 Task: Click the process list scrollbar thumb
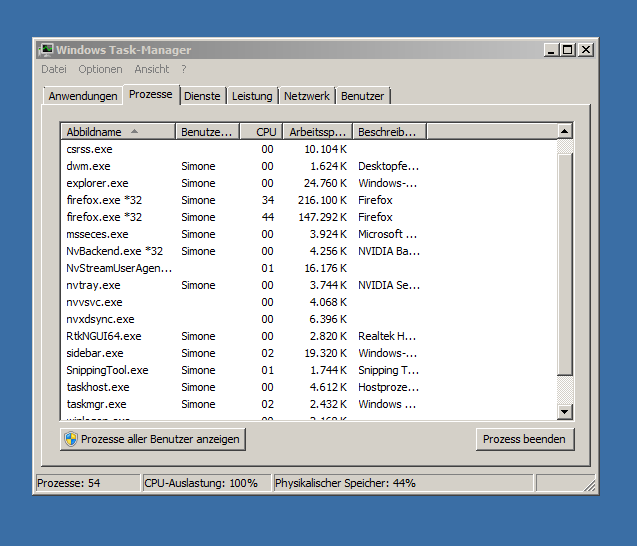pos(564,264)
